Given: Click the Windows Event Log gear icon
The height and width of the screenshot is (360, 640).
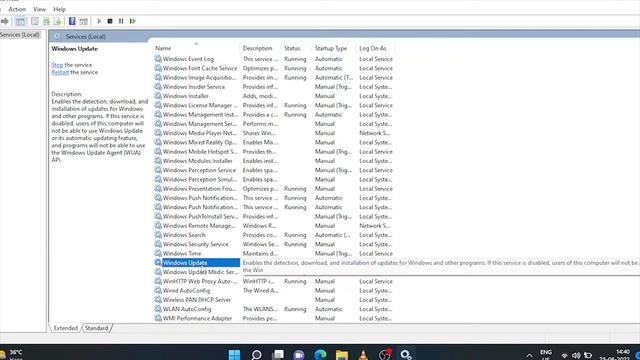Looking at the screenshot, I should point(158,59).
